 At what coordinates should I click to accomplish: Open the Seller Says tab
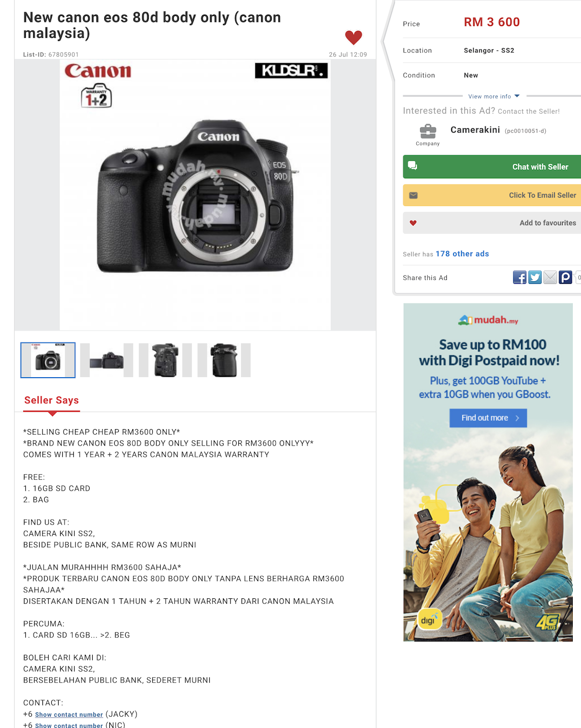coord(51,400)
